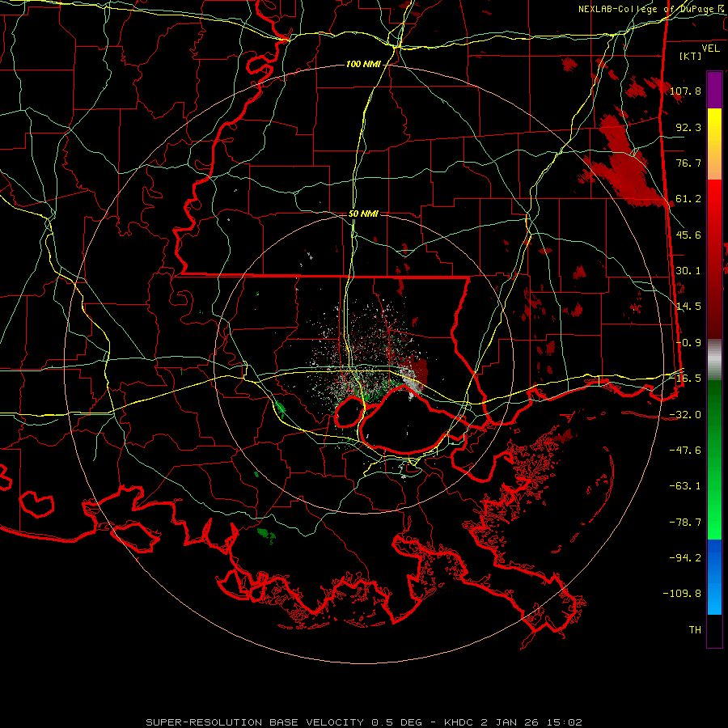Select the -0.9 legend value

688,343
